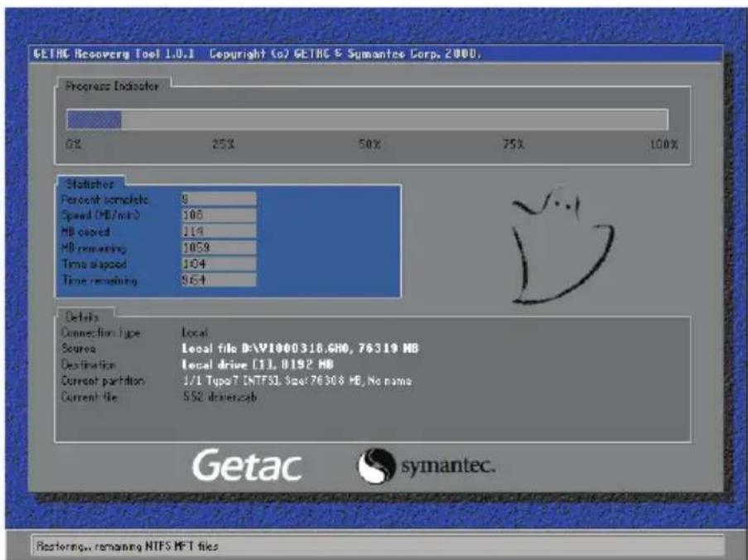748x560 pixels.
Task: Click the Restoring remaining NTFS MFT files status
Action: (x=128, y=546)
